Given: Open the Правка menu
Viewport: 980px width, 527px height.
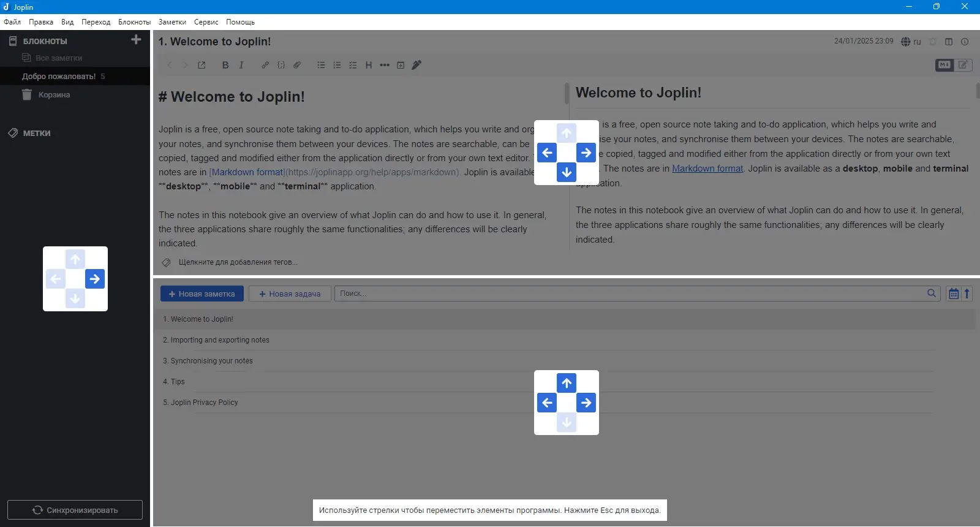Looking at the screenshot, I should point(41,22).
